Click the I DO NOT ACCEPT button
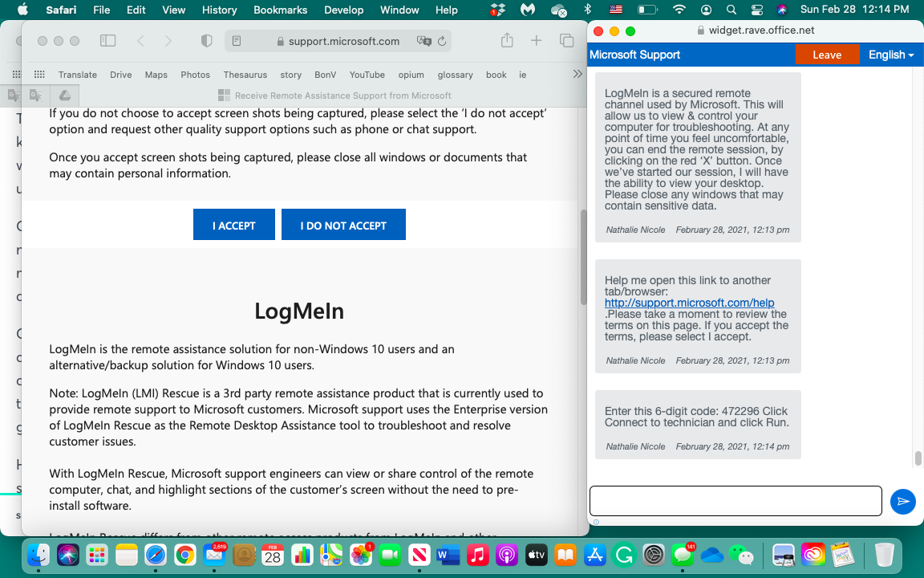The height and width of the screenshot is (578, 924). [343, 225]
